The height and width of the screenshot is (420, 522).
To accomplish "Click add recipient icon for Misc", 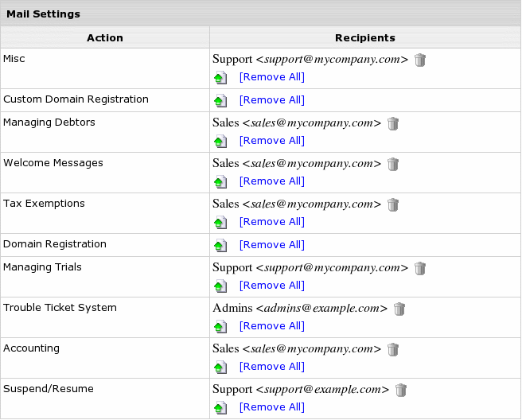I will [x=220, y=78].
